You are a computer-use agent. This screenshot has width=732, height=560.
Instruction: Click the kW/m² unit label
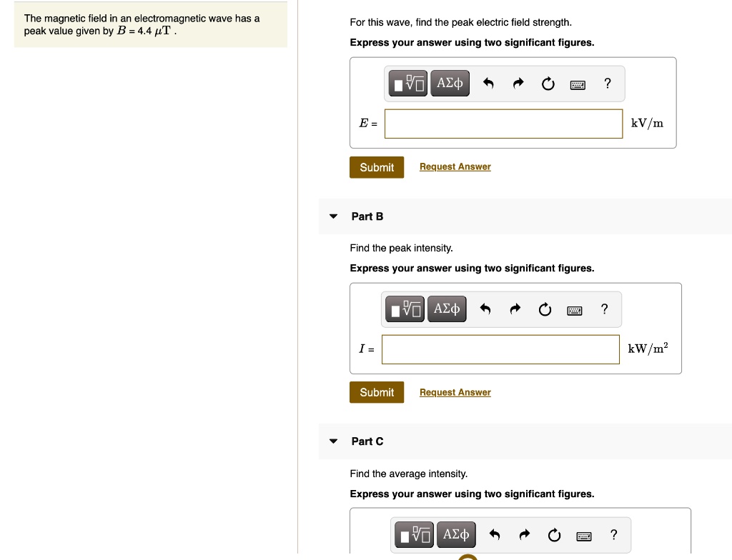point(648,349)
